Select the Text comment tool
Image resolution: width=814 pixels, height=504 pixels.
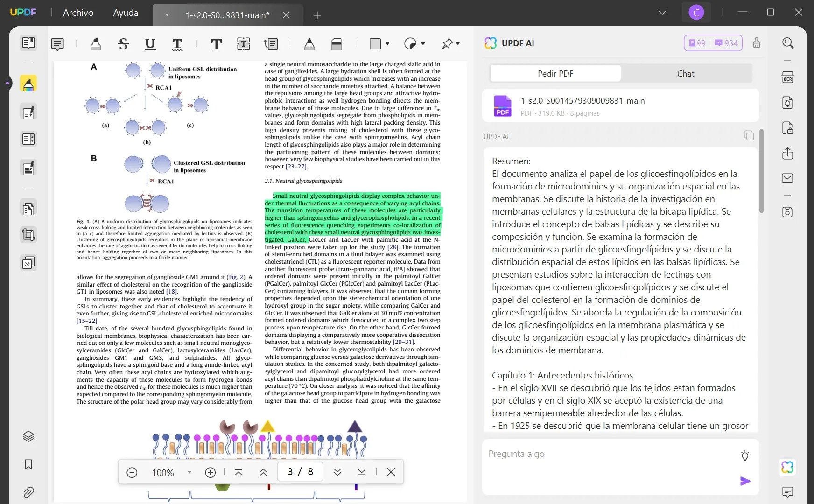pyautogui.click(x=216, y=44)
